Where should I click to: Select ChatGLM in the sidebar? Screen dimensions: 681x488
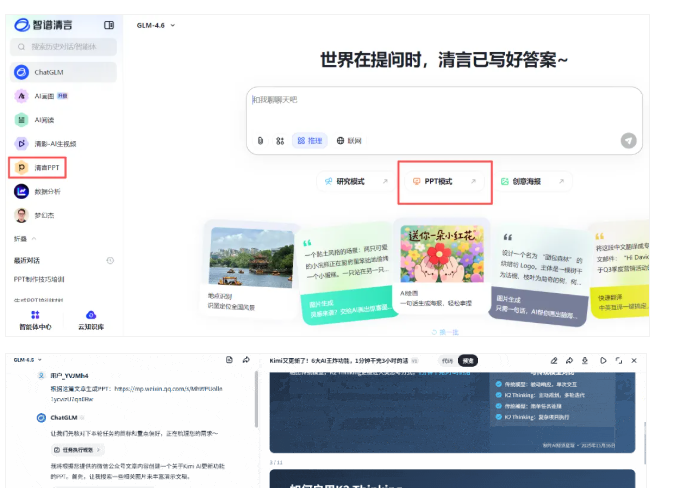coord(48,72)
